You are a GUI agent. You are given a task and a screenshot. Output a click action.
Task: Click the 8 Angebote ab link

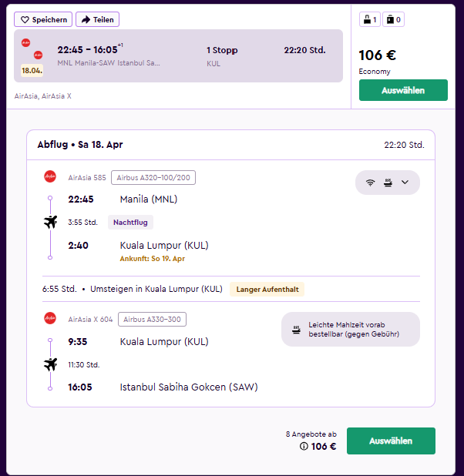(x=311, y=434)
